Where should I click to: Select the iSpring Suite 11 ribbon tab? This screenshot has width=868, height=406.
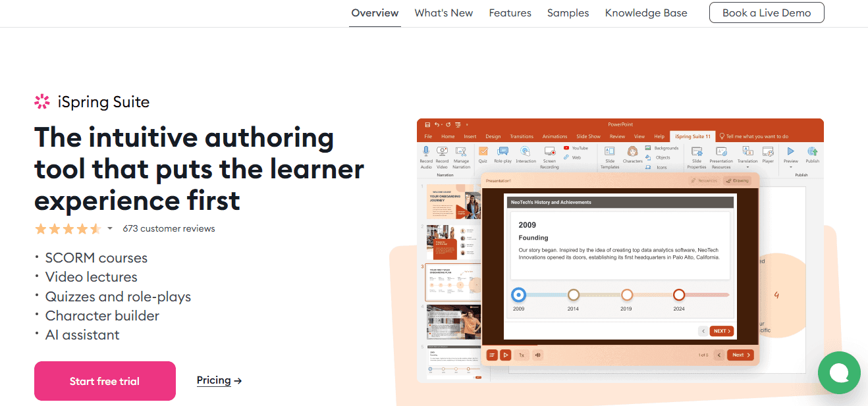click(692, 136)
